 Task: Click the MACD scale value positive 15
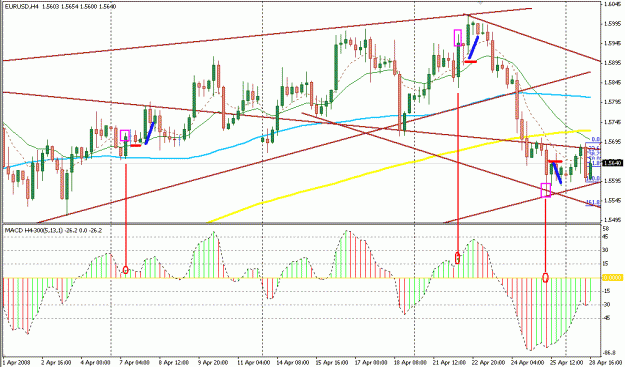tap(606, 264)
